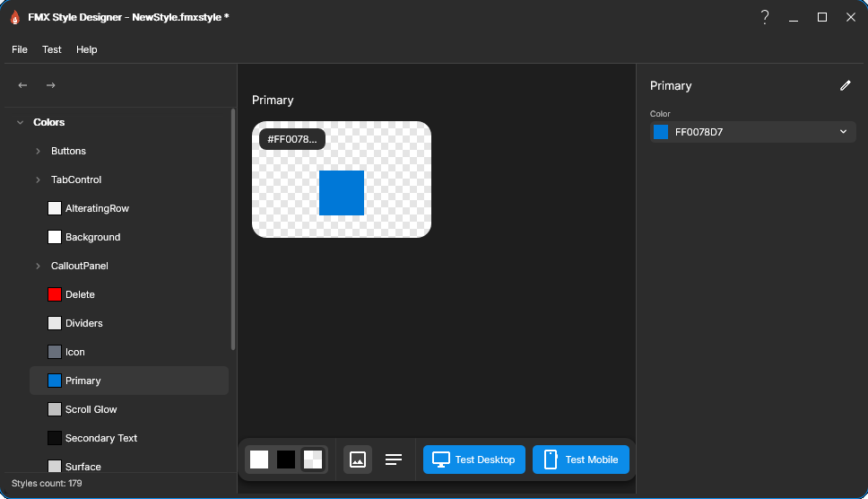The height and width of the screenshot is (499, 868).
Task: Open the Help menu
Action: [86, 50]
